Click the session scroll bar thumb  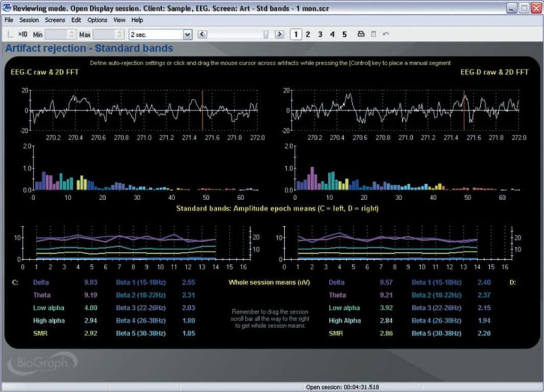(x=266, y=35)
